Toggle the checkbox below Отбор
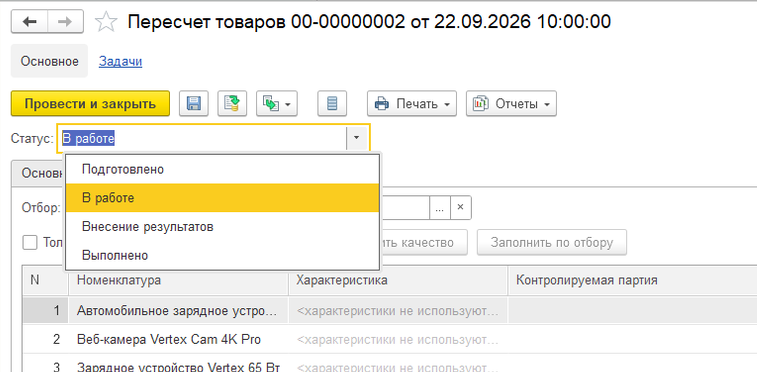Screen dimensions: 757x372 30,243
